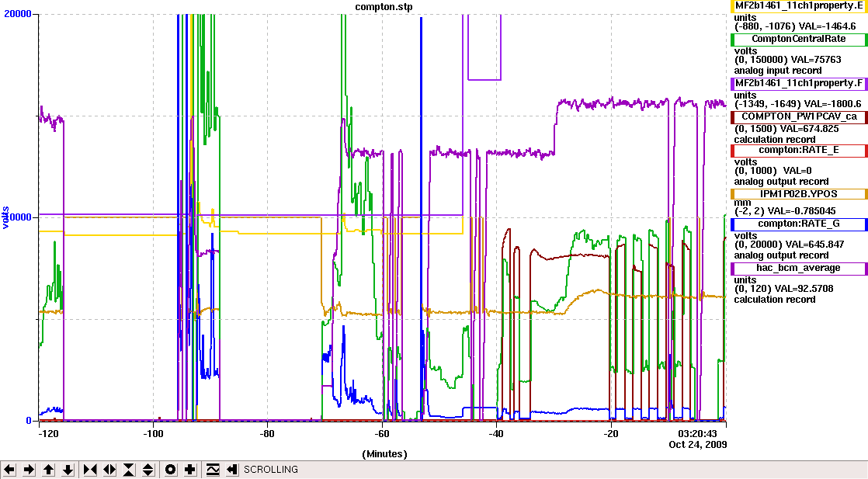The width and height of the screenshot is (868, 479).
Task: Click the 'calculation record' text under hac_bcm_average
Action: tap(775, 300)
